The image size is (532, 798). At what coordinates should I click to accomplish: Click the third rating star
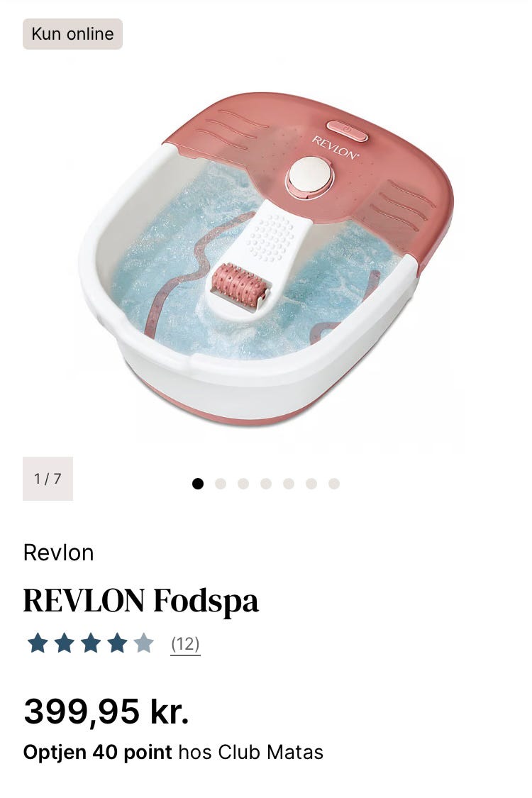click(x=91, y=643)
